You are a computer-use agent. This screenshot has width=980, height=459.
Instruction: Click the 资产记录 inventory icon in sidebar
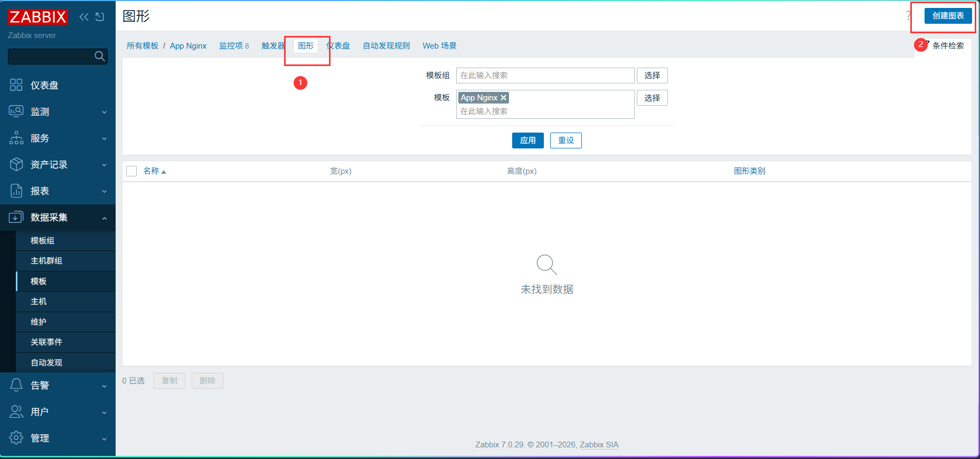[x=16, y=164]
